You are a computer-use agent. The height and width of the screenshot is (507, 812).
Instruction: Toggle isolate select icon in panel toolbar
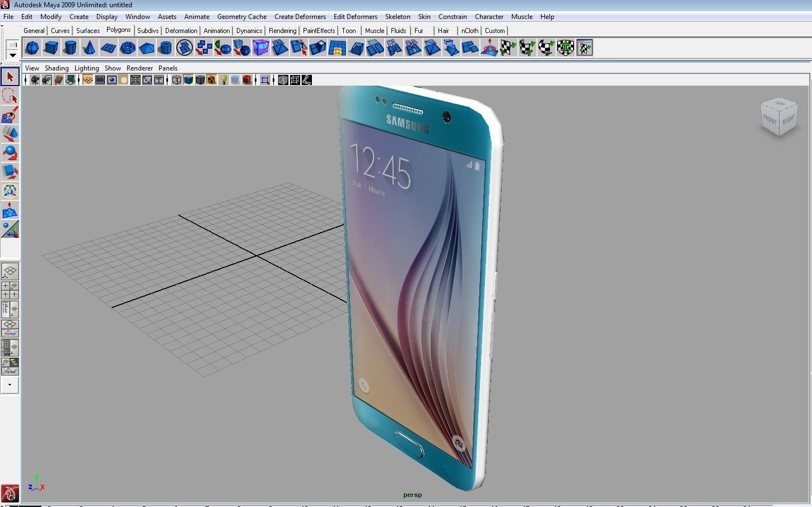[265, 80]
